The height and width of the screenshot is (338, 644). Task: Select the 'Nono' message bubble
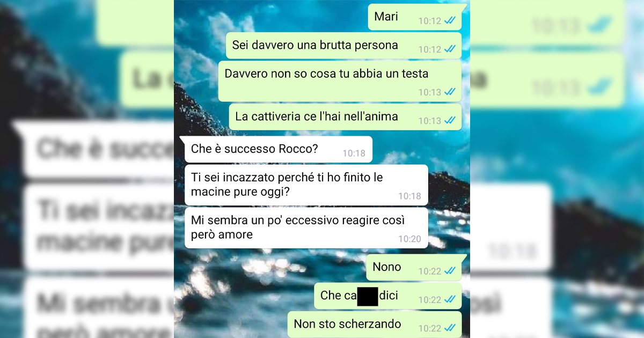tap(414, 267)
